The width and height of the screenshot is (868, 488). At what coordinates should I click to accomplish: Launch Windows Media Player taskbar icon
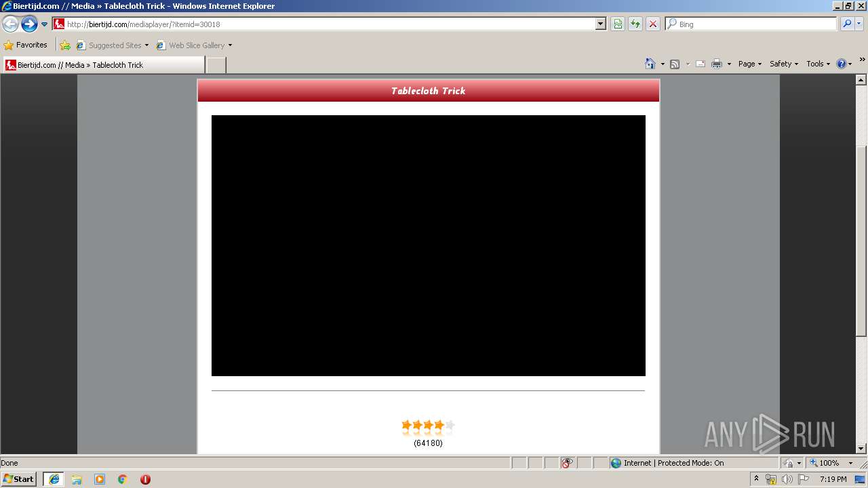click(x=100, y=479)
